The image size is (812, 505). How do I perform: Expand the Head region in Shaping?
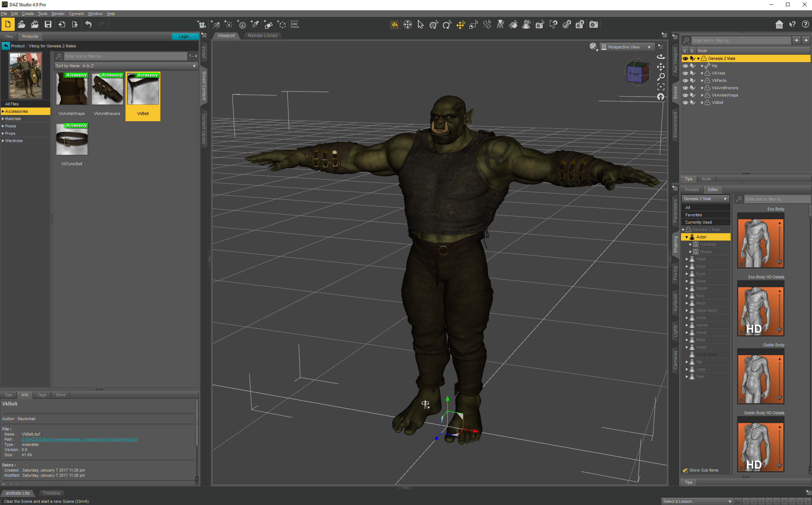(x=687, y=259)
